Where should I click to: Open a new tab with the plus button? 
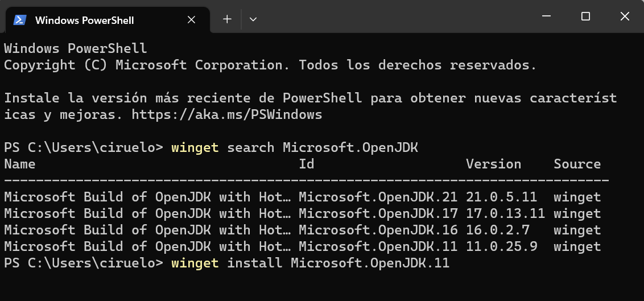tap(227, 19)
